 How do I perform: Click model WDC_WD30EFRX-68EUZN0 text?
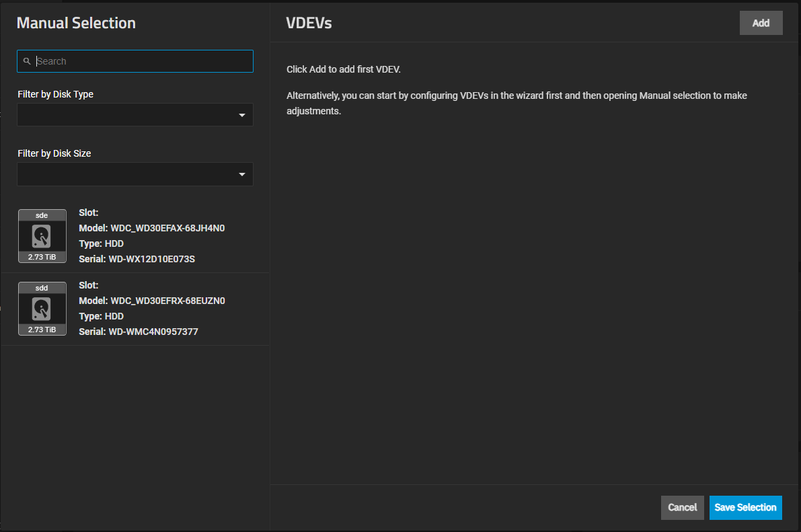click(x=167, y=301)
